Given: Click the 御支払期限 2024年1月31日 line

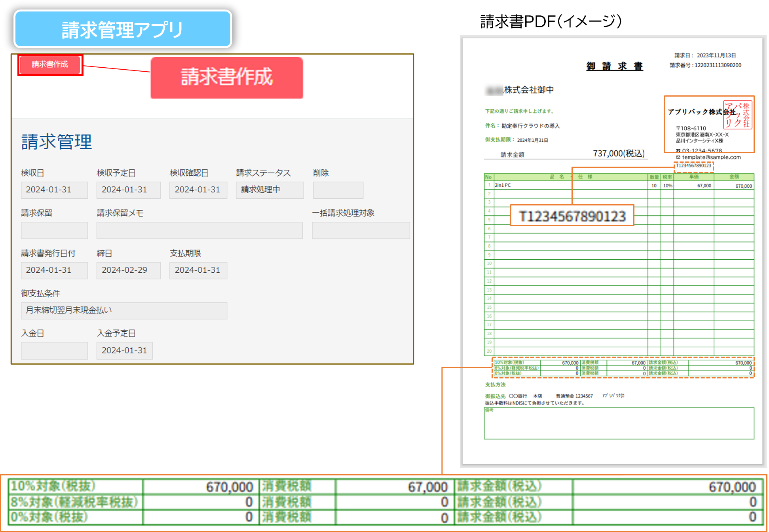Looking at the screenshot, I should point(516,140).
